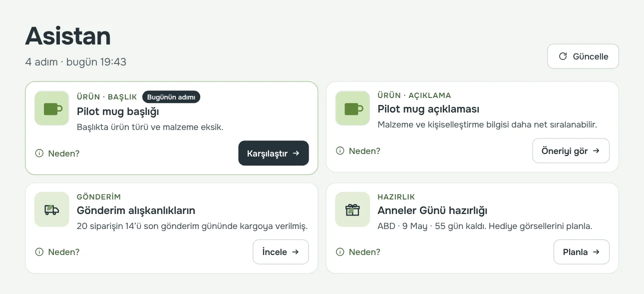Click text starting 'Malzeme ve kişiselleştirme bilgisi'
The image size is (644, 294).
click(487, 124)
